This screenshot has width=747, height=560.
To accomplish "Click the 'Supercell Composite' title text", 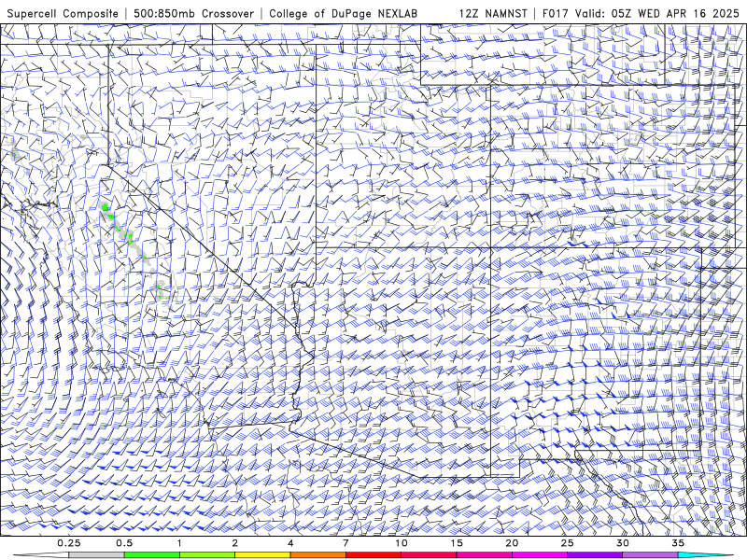I will 63,13.
